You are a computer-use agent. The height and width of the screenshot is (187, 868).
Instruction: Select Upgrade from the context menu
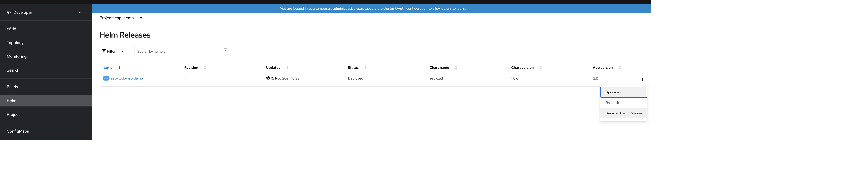coord(623,92)
